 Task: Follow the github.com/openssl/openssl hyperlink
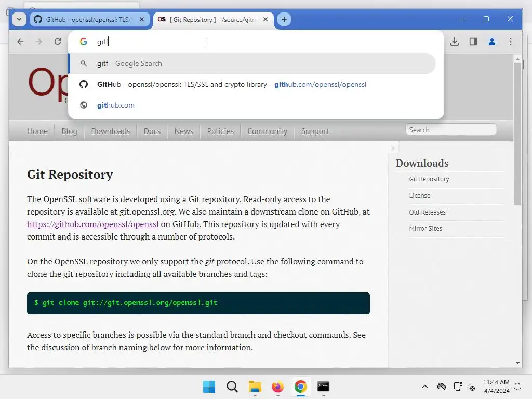coord(92,224)
